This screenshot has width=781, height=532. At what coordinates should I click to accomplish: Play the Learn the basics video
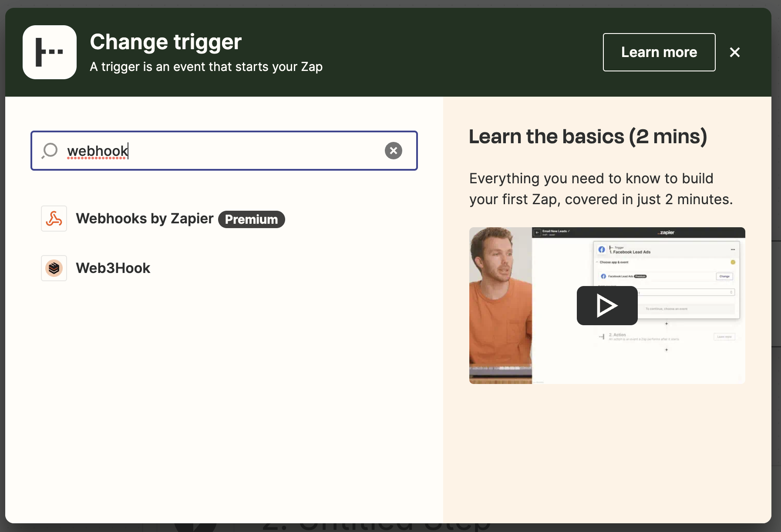tap(607, 306)
